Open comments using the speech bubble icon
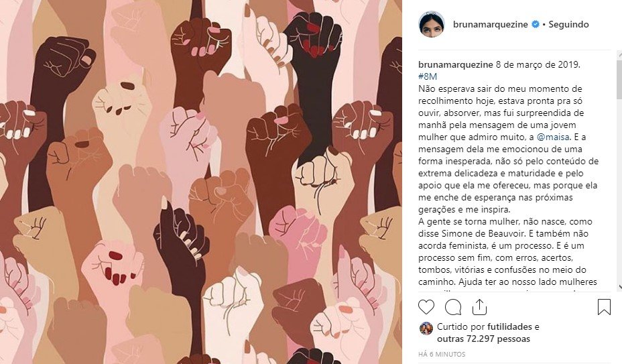The image size is (622, 364). (x=453, y=307)
